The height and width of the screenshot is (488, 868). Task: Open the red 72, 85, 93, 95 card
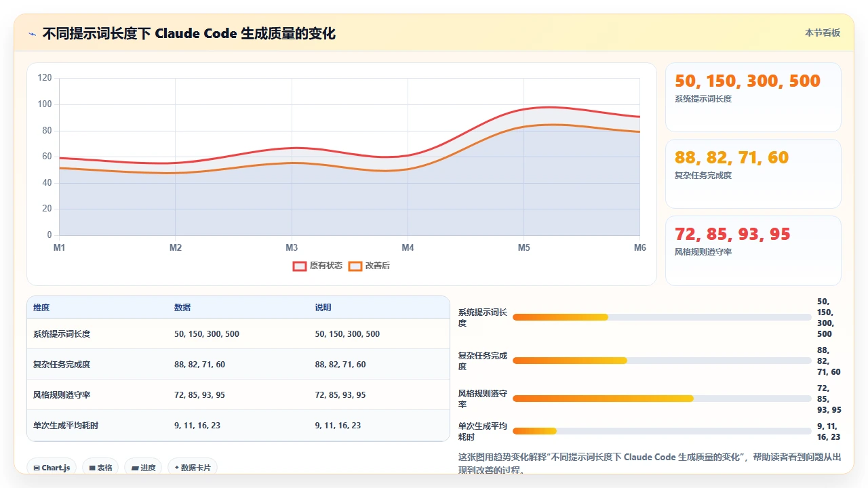(x=753, y=251)
